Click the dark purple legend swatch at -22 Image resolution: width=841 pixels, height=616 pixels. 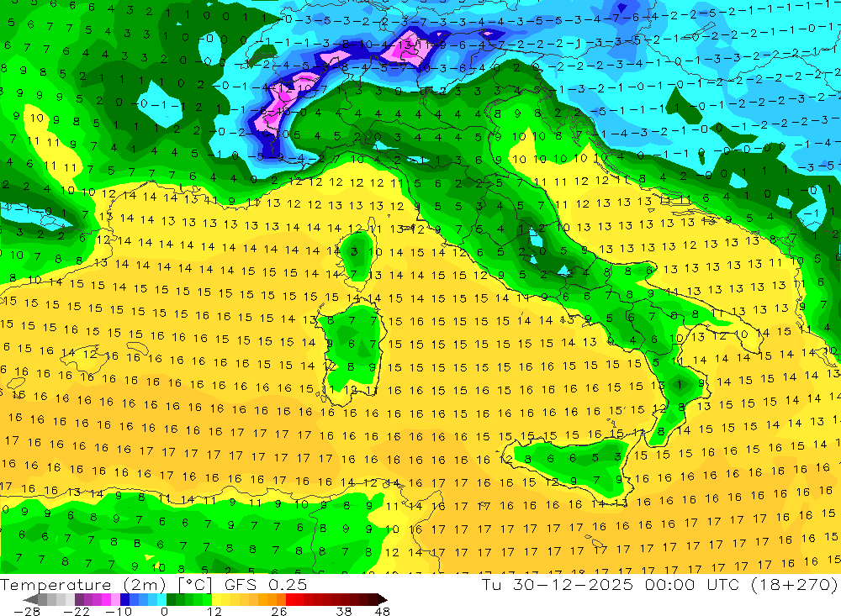tap(79, 599)
